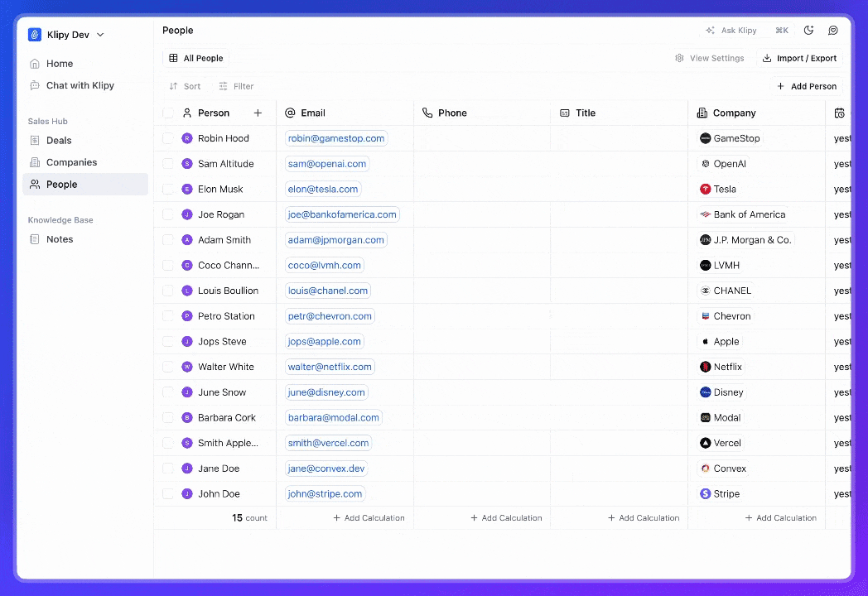Click the J.P. Morgan & Co. logo icon
This screenshot has width=868, height=596.
pyautogui.click(x=706, y=240)
